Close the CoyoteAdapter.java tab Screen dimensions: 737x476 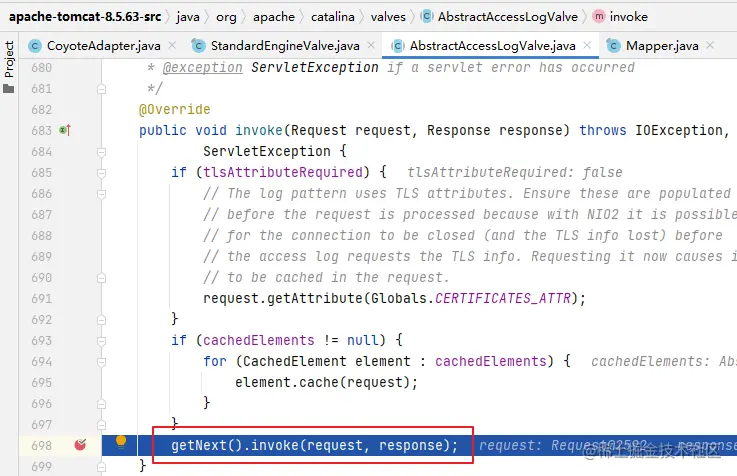[x=172, y=45]
